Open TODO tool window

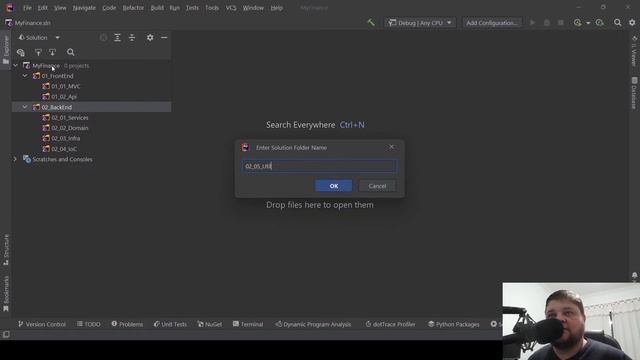pos(89,324)
